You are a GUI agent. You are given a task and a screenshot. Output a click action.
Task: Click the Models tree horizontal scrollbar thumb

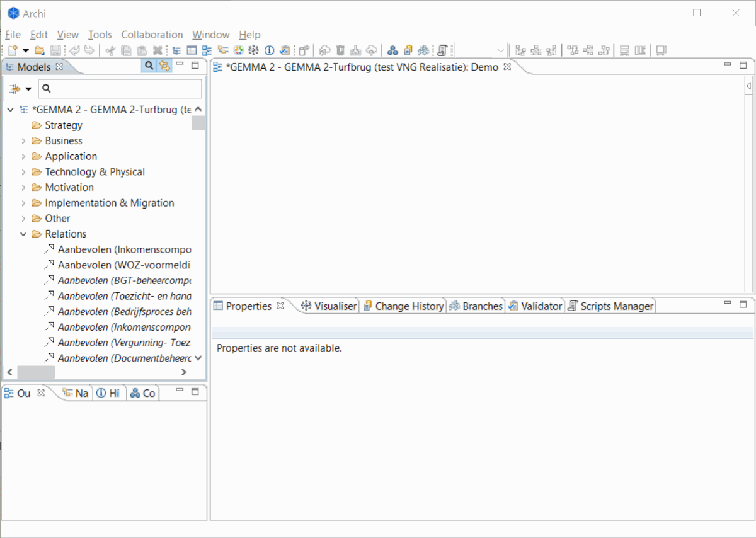tap(36, 372)
